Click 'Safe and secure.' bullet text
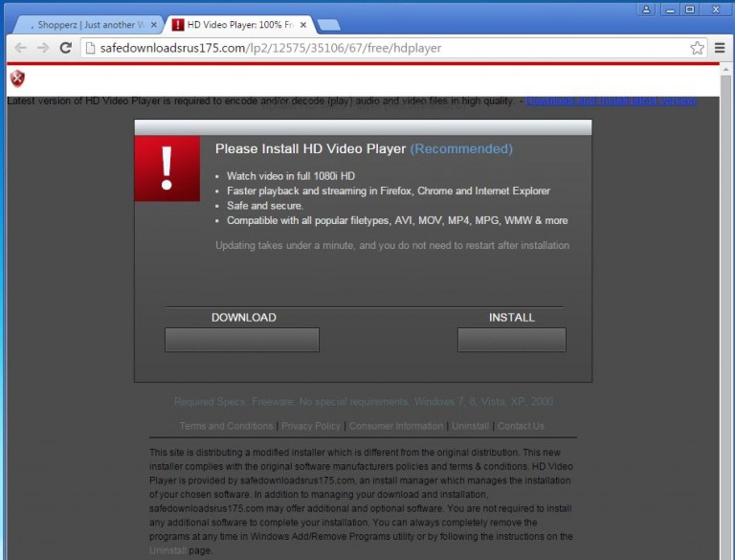Screen dimensions: 735x560 [265, 206]
